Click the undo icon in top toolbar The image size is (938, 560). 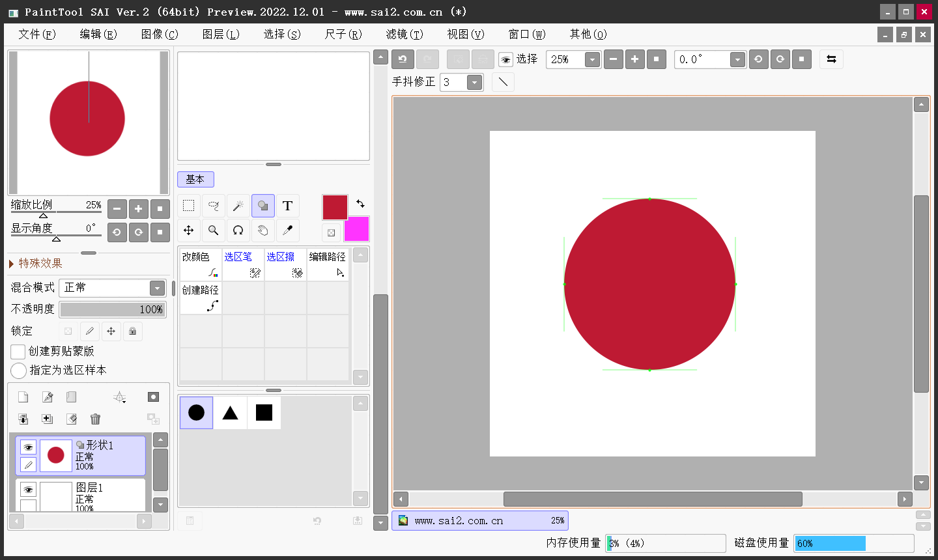click(403, 59)
